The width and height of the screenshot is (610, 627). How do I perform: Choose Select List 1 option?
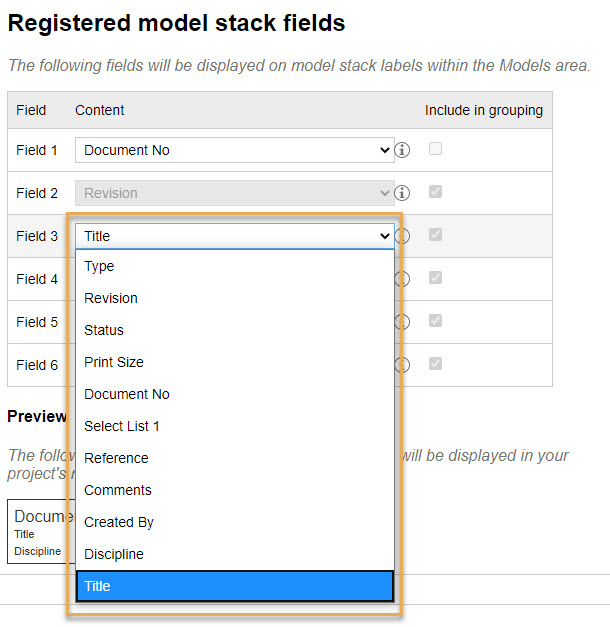[235, 426]
